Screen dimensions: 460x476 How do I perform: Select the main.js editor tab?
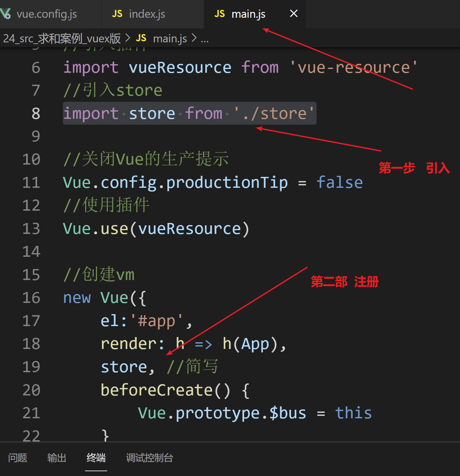[x=248, y=14]
